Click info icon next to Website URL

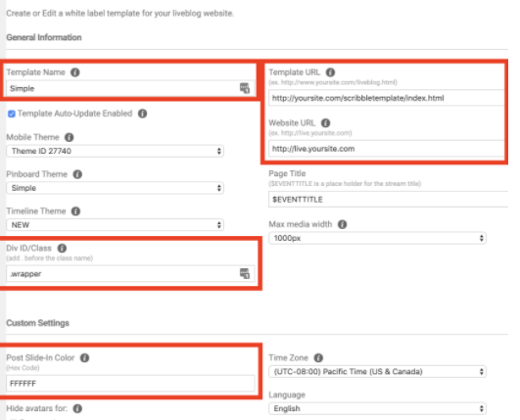coord(326,123)
